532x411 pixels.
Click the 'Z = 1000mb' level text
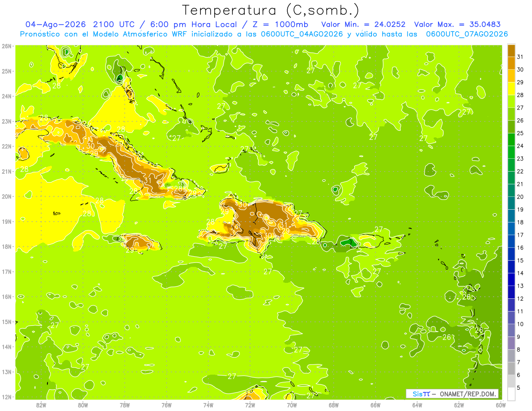coord(281,24)
